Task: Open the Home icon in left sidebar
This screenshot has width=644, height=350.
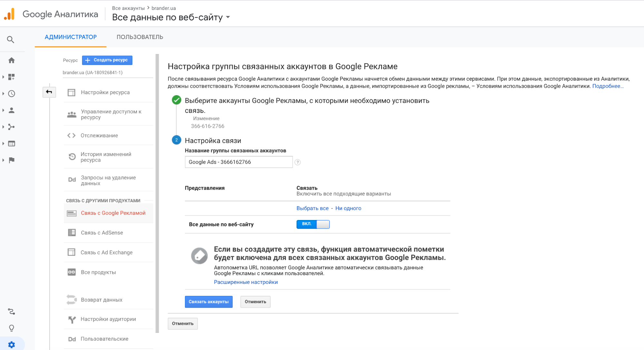Action: point(12,60)
